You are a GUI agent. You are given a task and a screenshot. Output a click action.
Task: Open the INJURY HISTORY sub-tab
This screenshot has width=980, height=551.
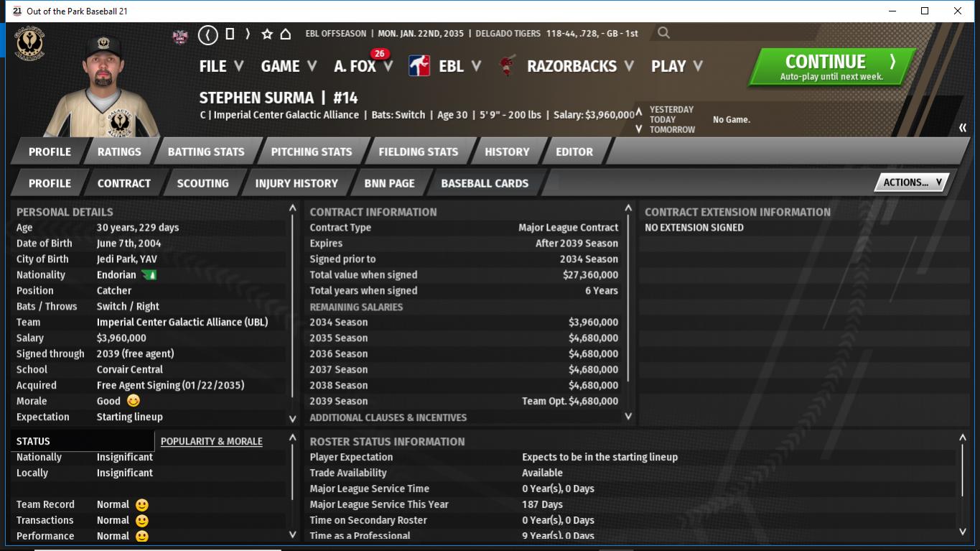297,183
